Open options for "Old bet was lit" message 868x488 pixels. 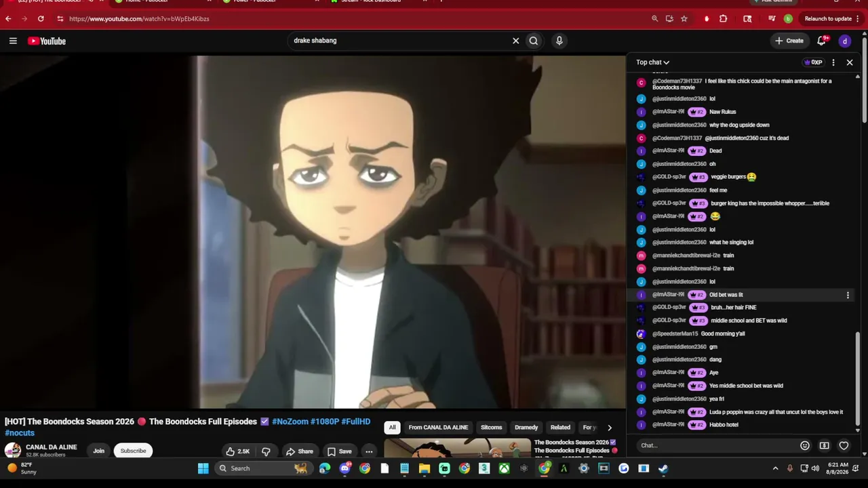848,295
